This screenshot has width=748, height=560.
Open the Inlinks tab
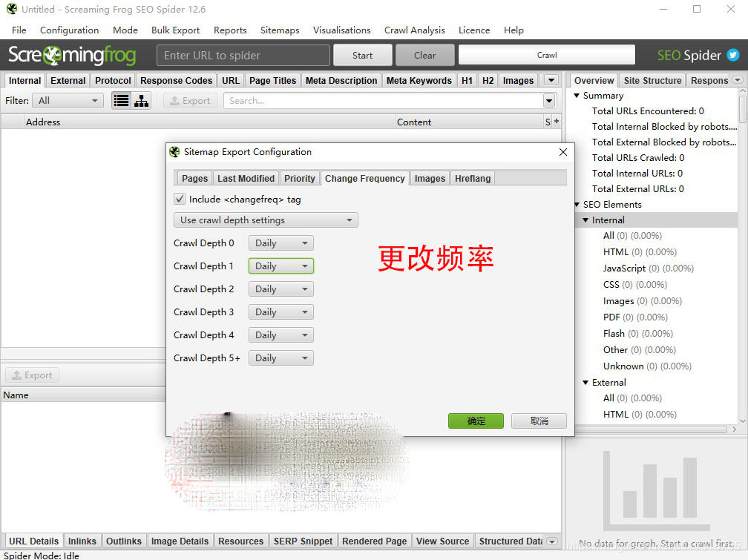point(82,541)
